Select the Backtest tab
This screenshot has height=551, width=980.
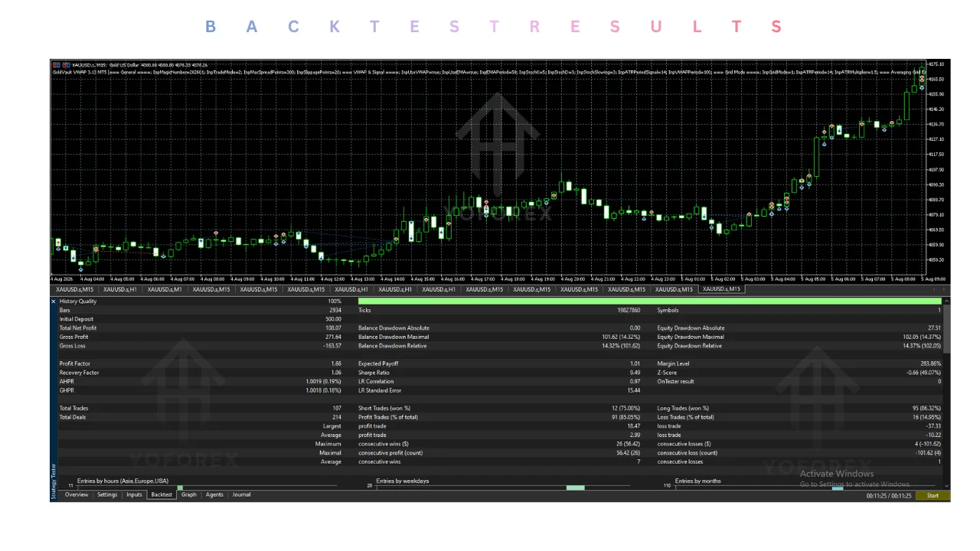[162, 495]
